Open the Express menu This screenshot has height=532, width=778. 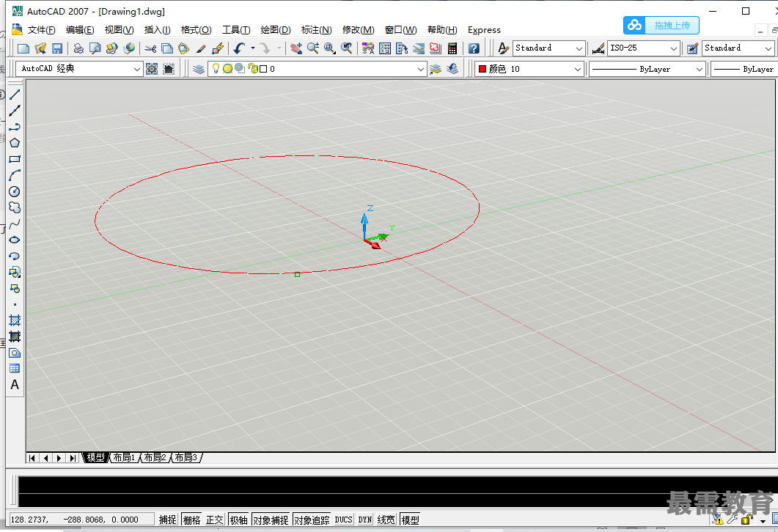tap(484, 30)
